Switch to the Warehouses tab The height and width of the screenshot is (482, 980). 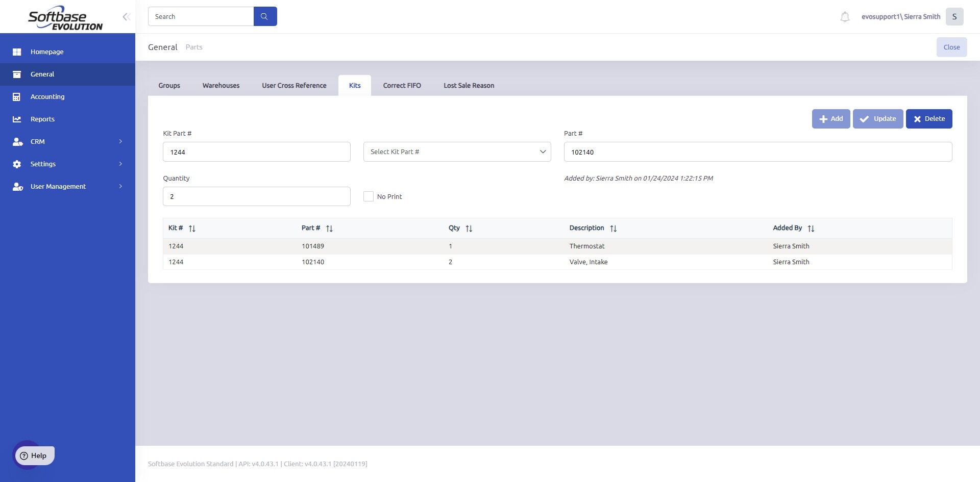(x=221, y=86)
